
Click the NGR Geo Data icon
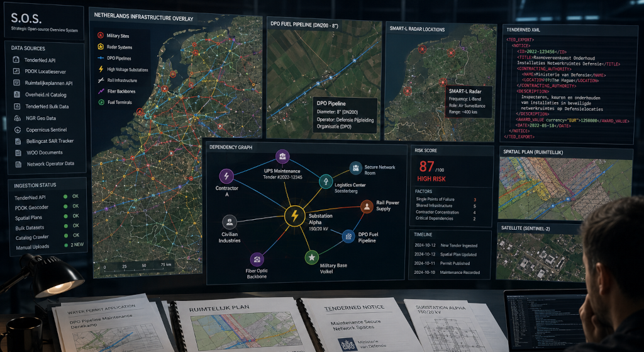coord(17,118)
